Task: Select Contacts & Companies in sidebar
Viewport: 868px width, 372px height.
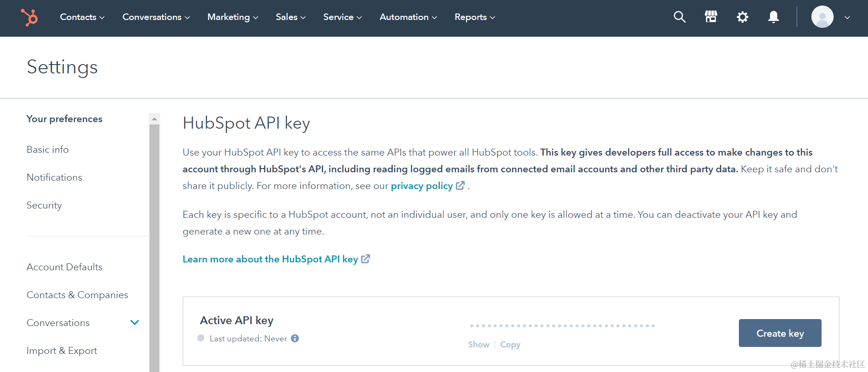Action: coord(78,295)
